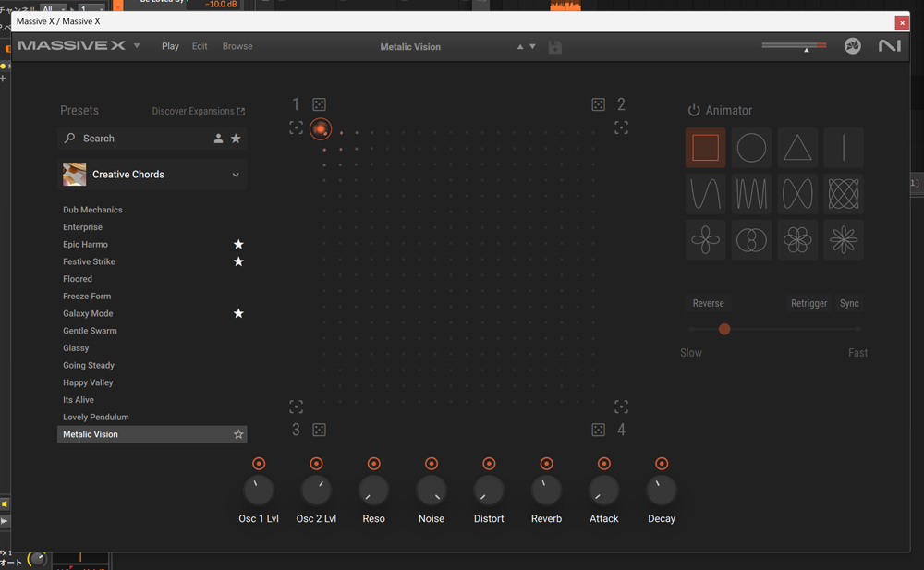
Task: Select the triangle animator shape
Action: tap(797, 148)
